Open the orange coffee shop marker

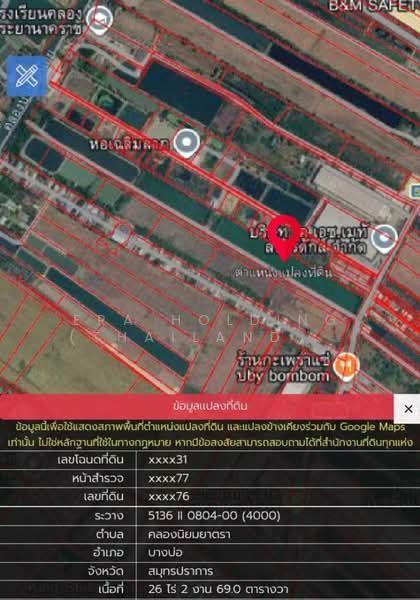pyautogui.click(x=346, y=367)
